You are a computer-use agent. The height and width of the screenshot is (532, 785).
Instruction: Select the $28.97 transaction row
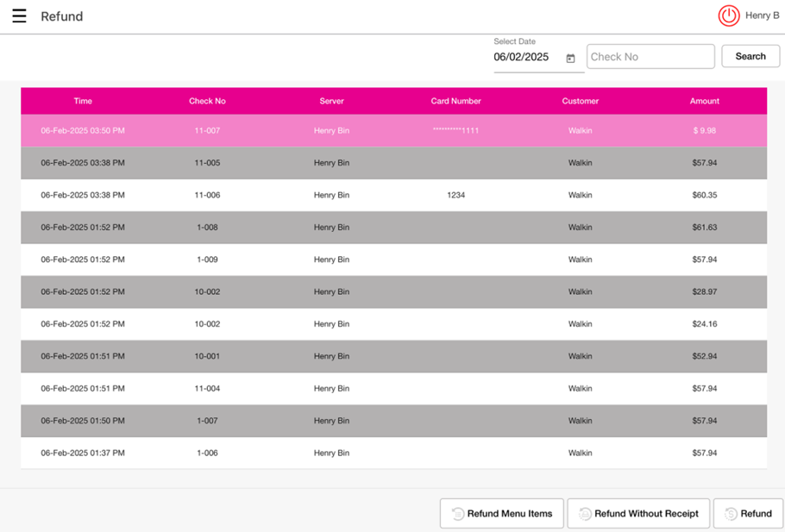[x=393, y=292]
